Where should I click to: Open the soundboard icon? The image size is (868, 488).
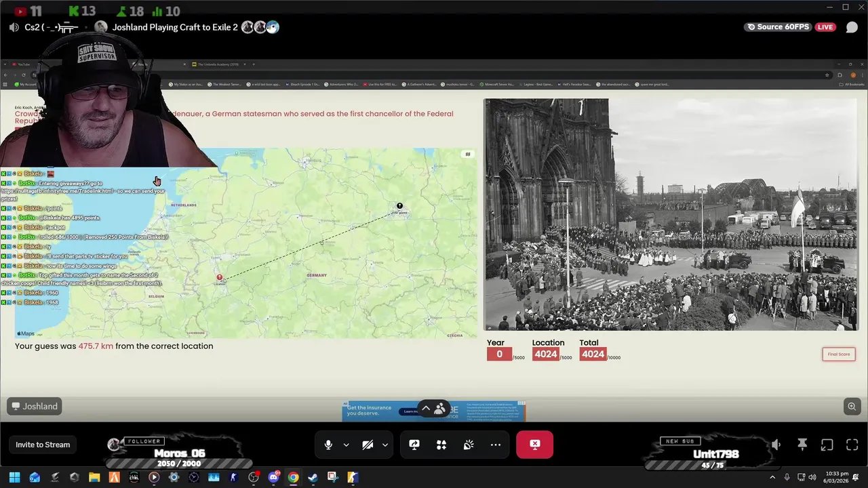469,445
